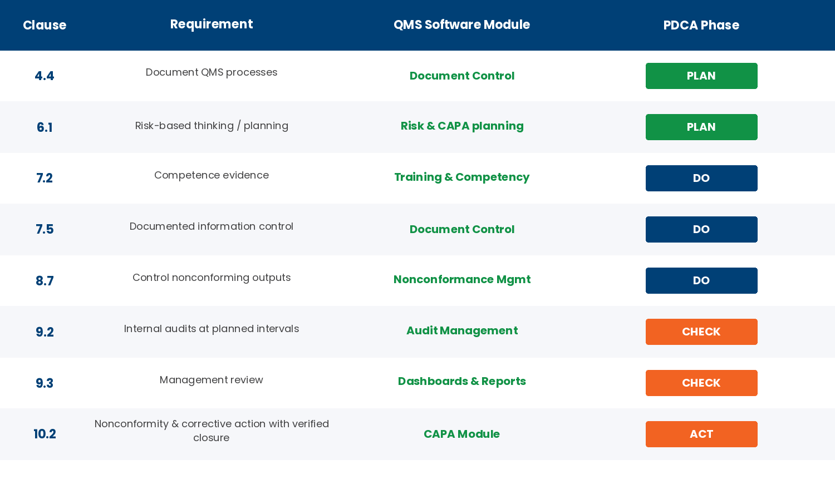Click the CHECK badge for clause 9.3
The width and height of the screenshot is (835, 504).
click(701, 383)
